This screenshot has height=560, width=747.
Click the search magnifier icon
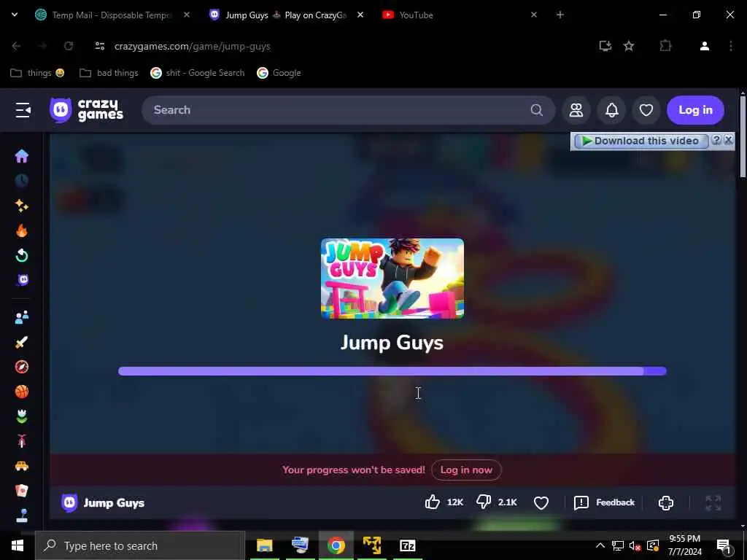pos(536,110)
